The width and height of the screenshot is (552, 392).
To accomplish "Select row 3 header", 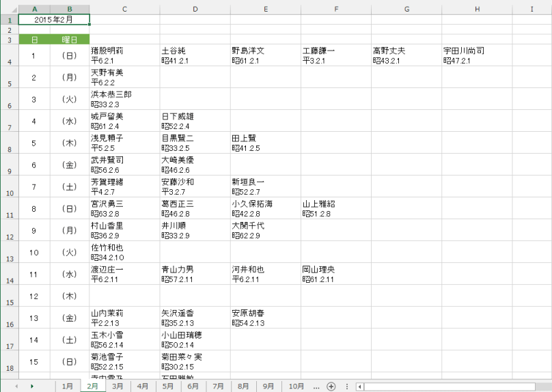I will 10,40.
